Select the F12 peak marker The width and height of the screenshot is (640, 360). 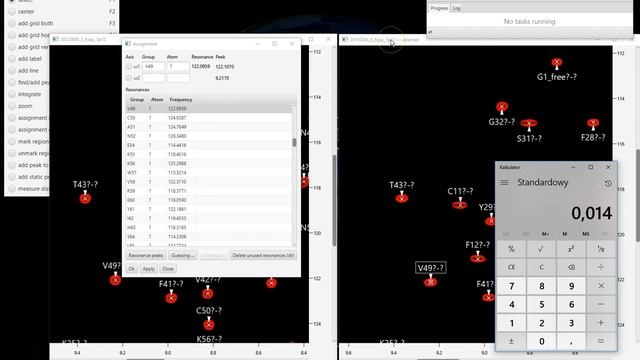click(x=478, y=258)
